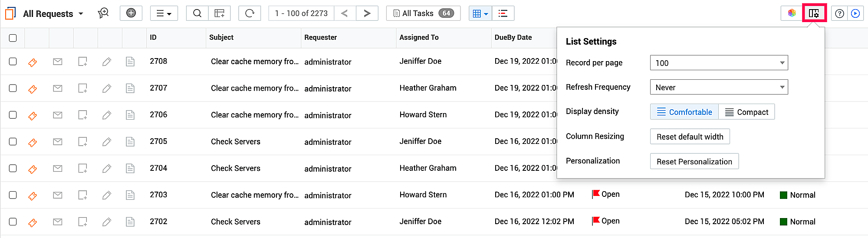Select the checkbox for request 2706
The height and width of the screenshot is (238, 868).
13,115
